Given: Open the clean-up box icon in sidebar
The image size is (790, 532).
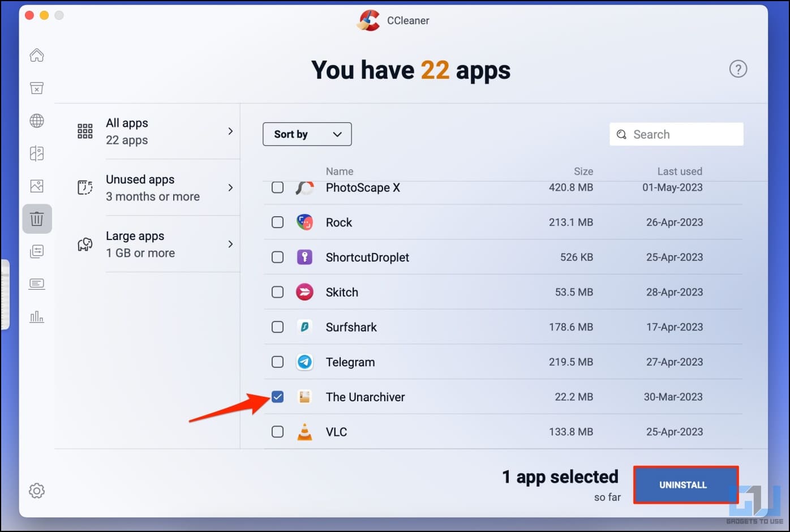Looking at the screenshot, I should [x=37, y=88].
